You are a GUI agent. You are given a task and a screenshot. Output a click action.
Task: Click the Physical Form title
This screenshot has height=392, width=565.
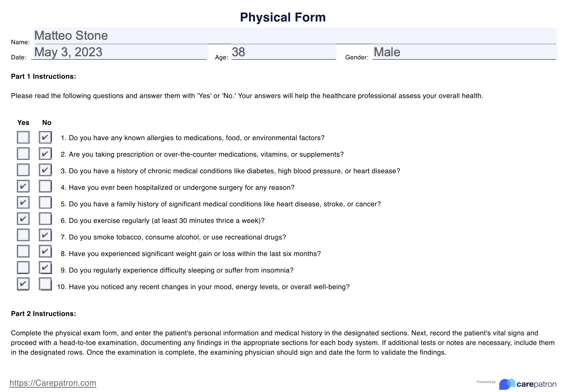pos(282,17)
